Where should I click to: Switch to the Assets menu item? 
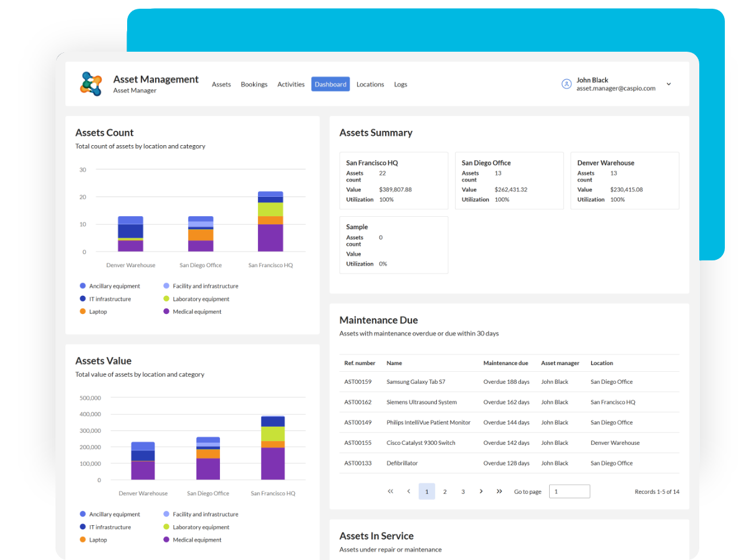pyautogui.click(x=221, y=83)
